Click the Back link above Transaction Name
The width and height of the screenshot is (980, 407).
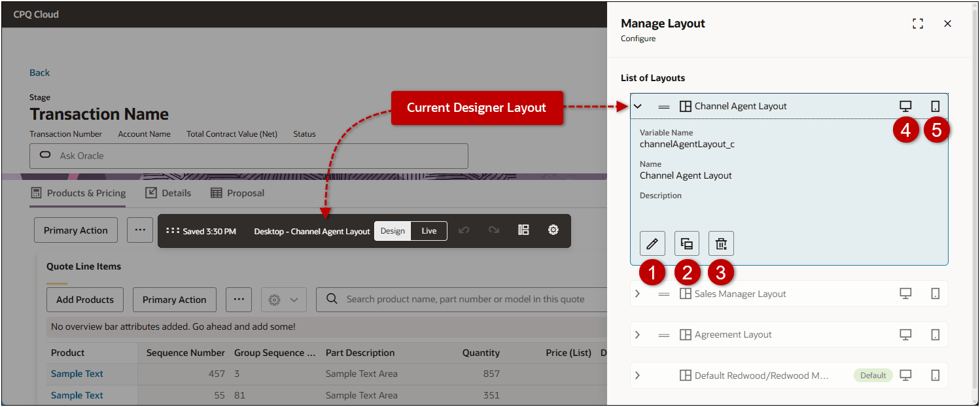coord(39,72)
